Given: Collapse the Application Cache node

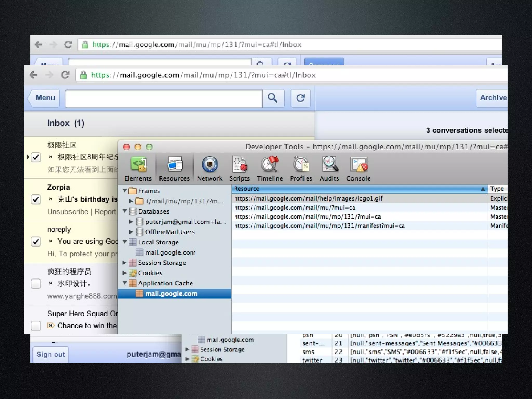Looking at the screenshot, I should (x=125, y=283).
